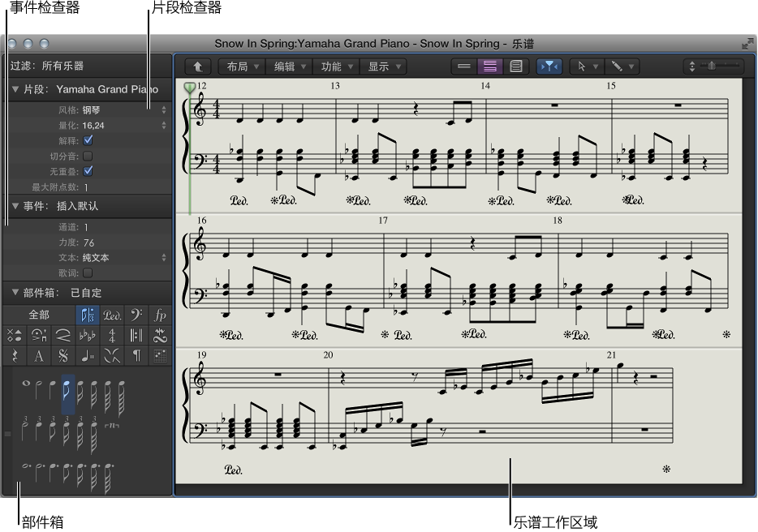Pick the dotted quarter note
The width and height of the screenshot is (758, 532).
[54, 474]
